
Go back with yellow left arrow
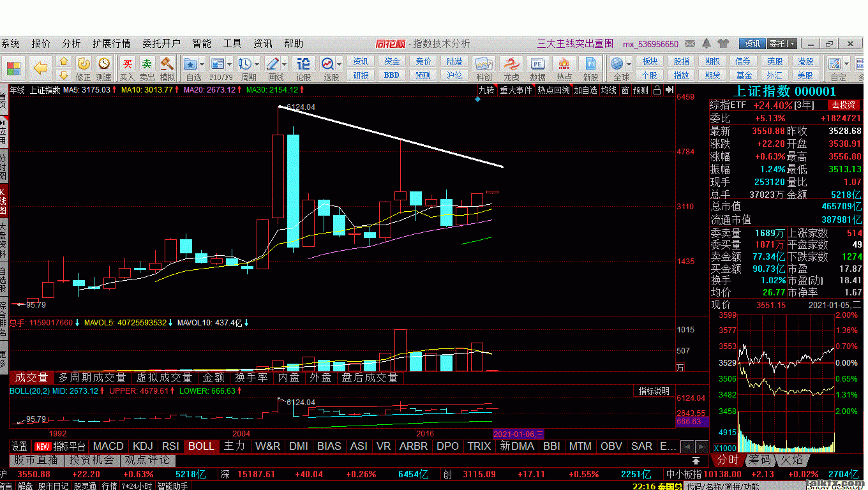coord(41,67)
